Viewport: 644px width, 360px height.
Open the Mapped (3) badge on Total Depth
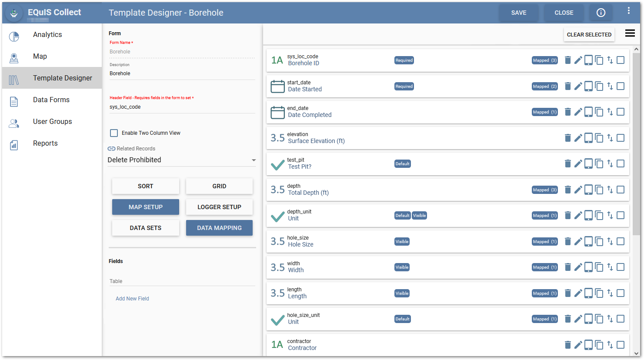[544, 190]
